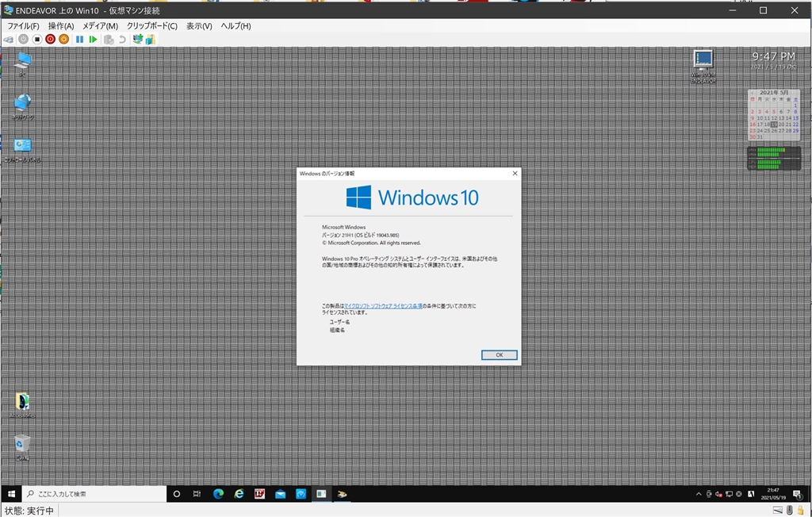Go to previous month on calendar gadget
This screenshot has width=812, height=517.
click(x=752, y=93)
